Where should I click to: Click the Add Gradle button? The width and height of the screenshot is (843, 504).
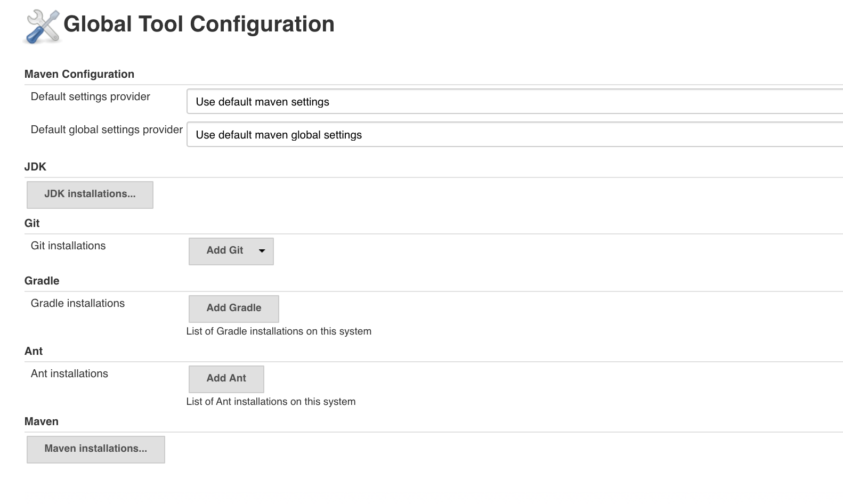(234, 308)
